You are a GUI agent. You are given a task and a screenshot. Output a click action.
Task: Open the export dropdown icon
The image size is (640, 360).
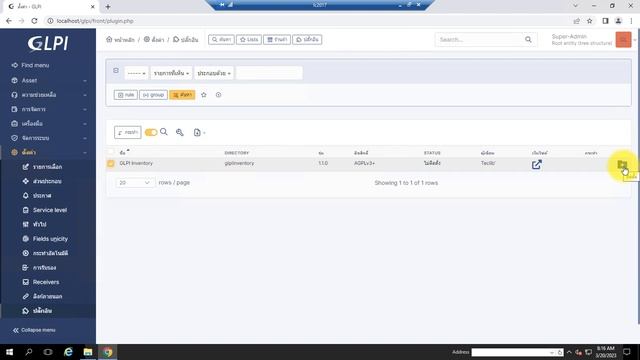[199, 132]
